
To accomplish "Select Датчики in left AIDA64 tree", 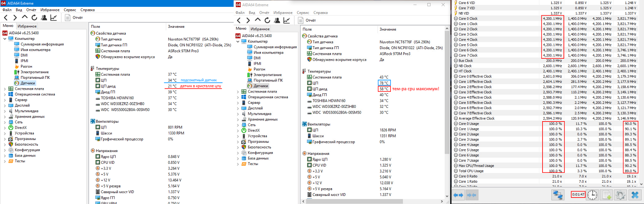I will coord(25,83).
